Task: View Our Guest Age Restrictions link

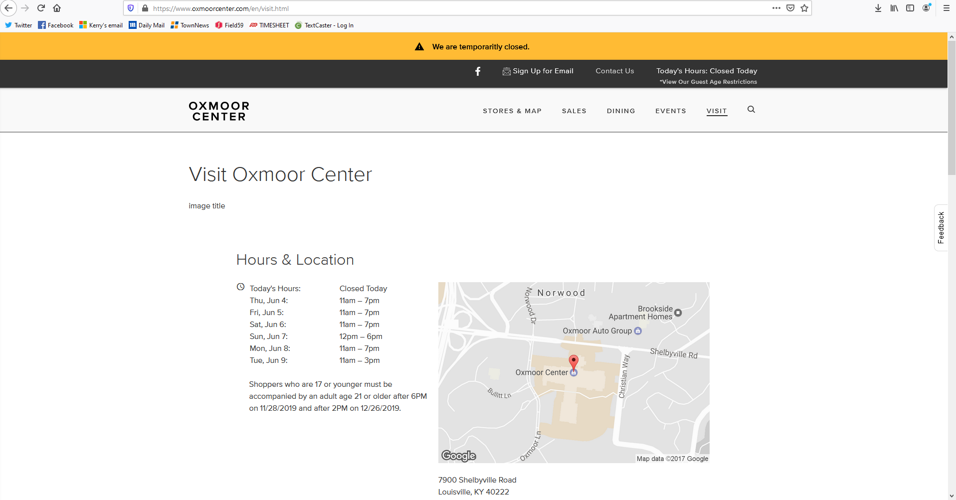Action: (x=708, y=82)
